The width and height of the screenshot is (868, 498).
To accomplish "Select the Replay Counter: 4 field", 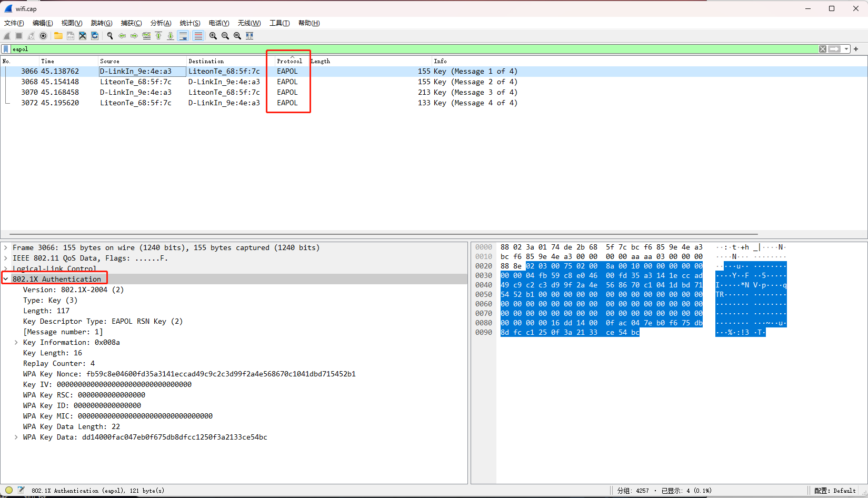I will pos(59,363).
